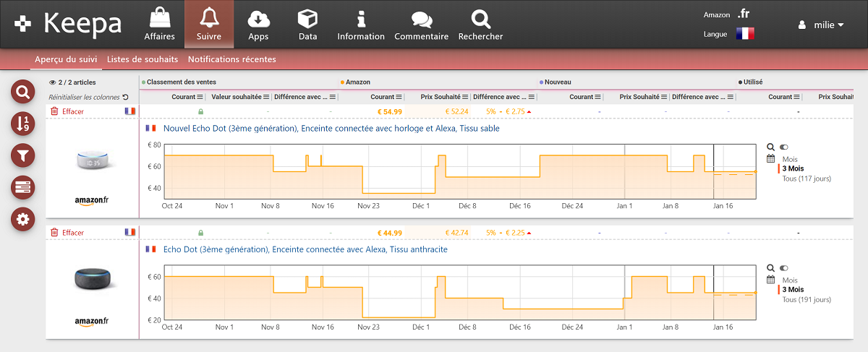Click the magnifier icon beside the anthracite chart

tap(770, 267)
